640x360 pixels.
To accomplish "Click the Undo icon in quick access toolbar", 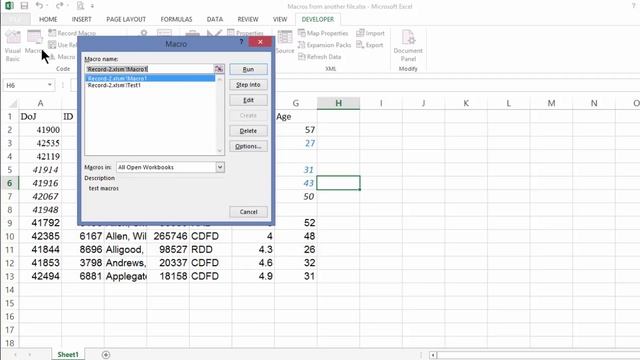I will (39, 6).
